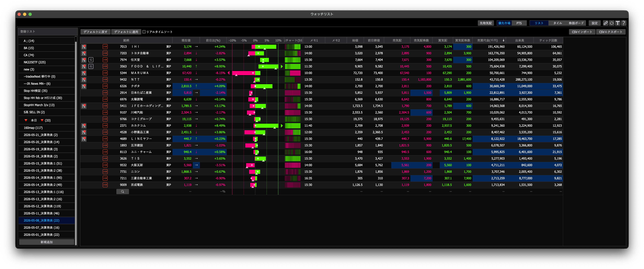
Task: Click the red earnings icon on the 川崎汽船 row
Action: [105, 112]
